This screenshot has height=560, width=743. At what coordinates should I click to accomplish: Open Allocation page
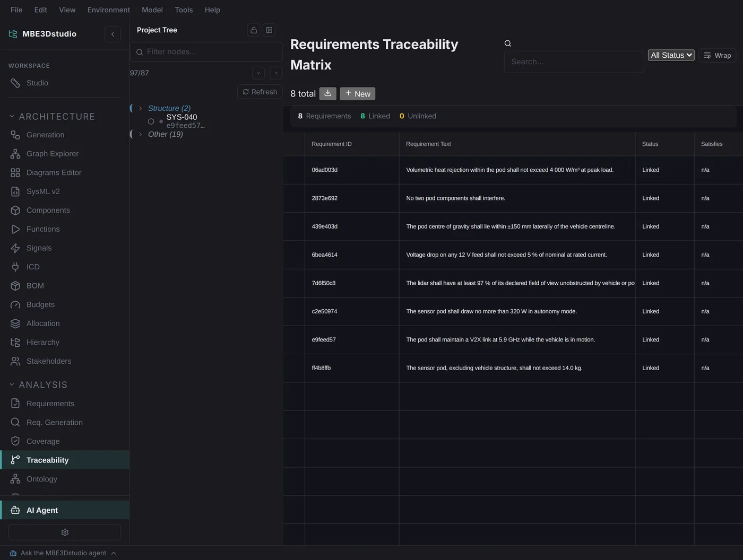click(64, 323)
